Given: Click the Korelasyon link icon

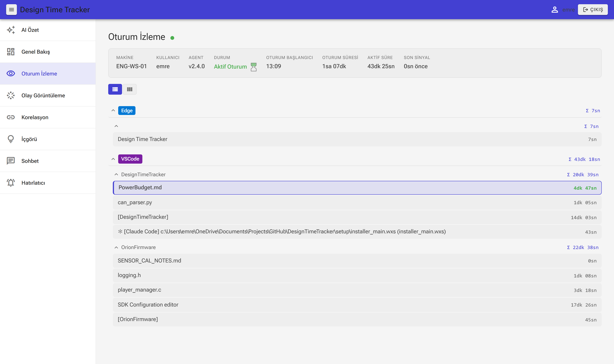Looking at the screenshot, I should (x=11, y=117).
